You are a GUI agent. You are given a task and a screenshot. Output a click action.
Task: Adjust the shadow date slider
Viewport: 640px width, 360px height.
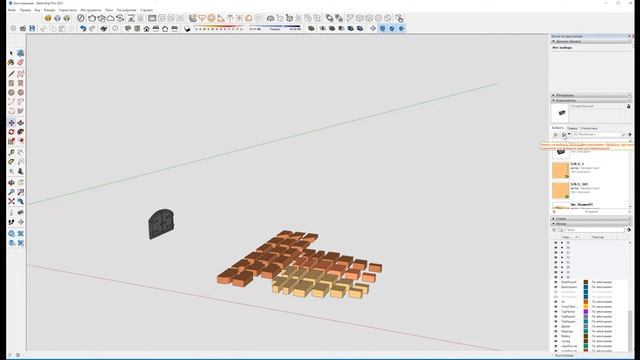[x=218, y=29]
